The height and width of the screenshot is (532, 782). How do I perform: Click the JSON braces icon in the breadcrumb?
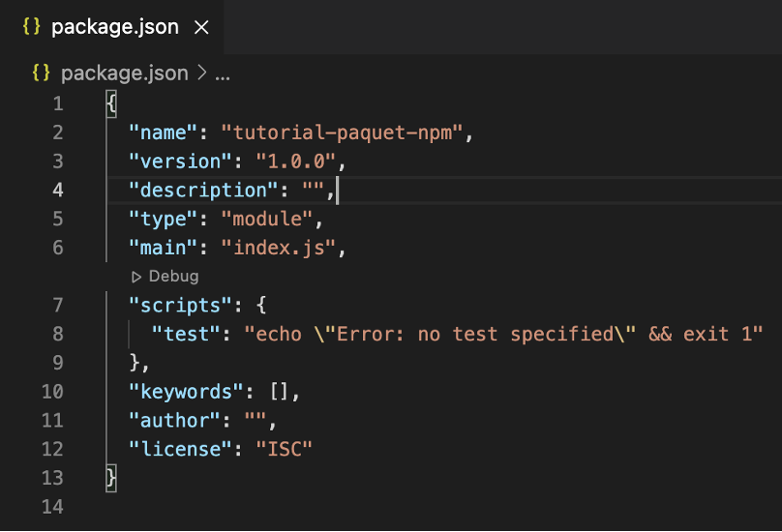(x=41, y=73)
